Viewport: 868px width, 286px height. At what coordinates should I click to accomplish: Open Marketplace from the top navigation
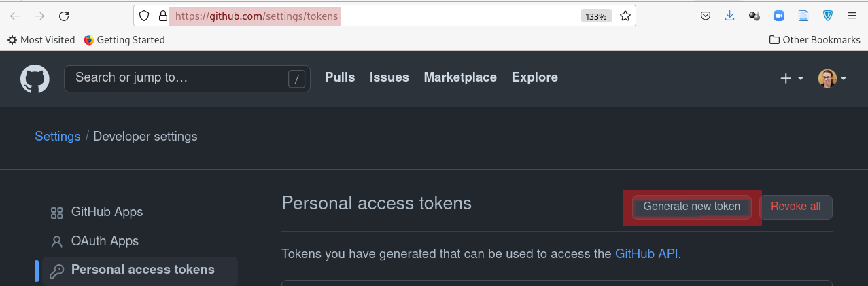[x=460, y=77]
